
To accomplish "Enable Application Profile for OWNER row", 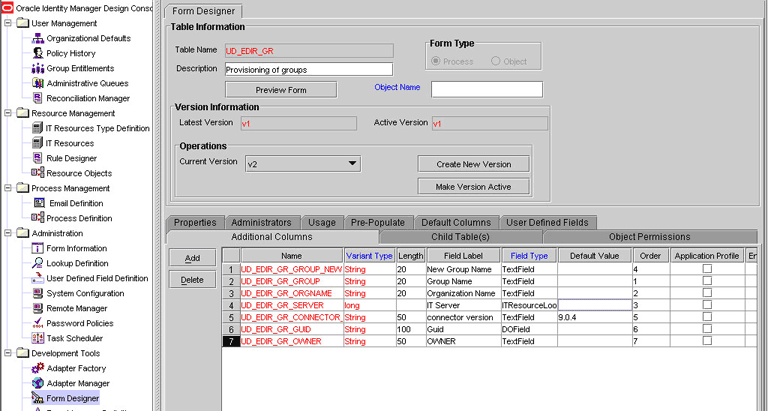I will [x=707, y=340].
